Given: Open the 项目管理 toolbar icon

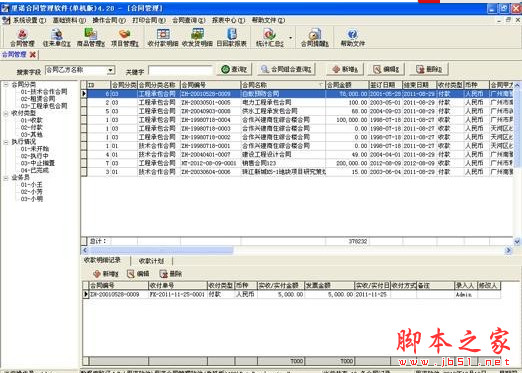Looking at the screenshot, I should [x=124, y=38].
